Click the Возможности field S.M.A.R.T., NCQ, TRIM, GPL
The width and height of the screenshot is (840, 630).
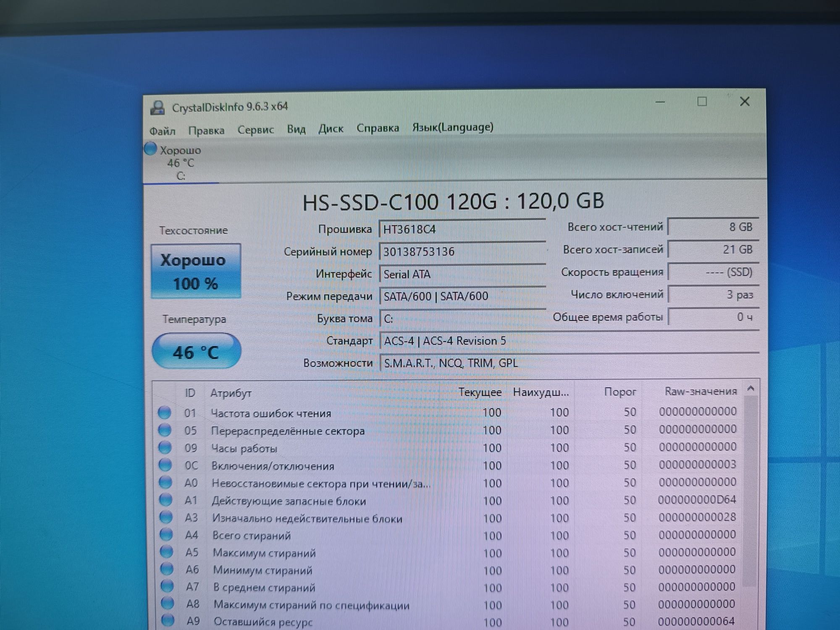coord(569,362)
